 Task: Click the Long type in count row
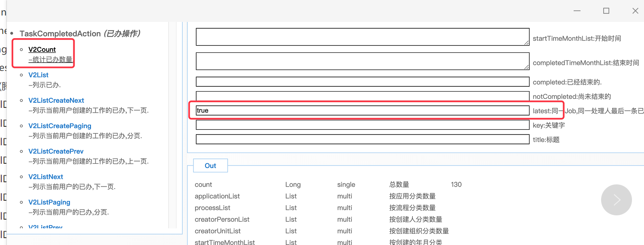tap(293, 184)
